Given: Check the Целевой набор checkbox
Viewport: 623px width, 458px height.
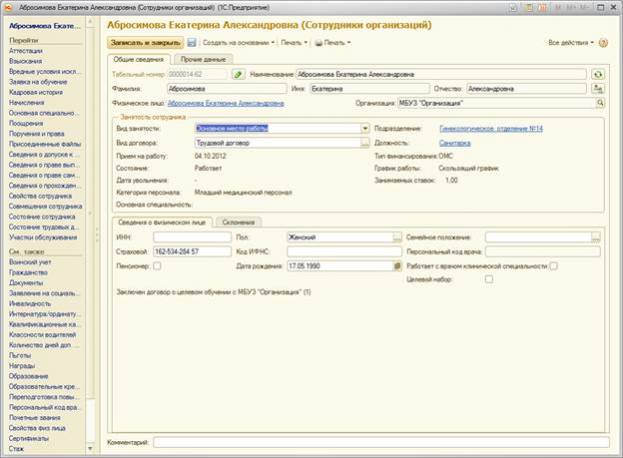Looking at the screenshot, I should click(x=489, y=280).
